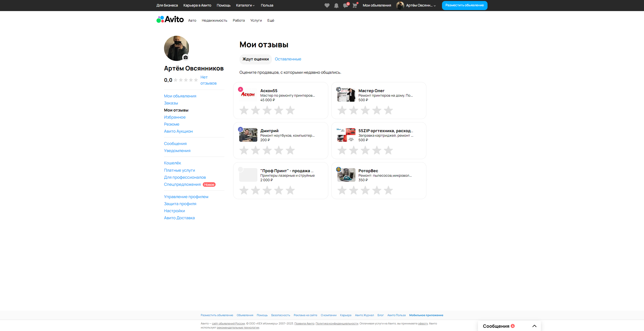Open Мастер Олег listing thumbnail
644x331 pixels.
click(x=346, y=95)
